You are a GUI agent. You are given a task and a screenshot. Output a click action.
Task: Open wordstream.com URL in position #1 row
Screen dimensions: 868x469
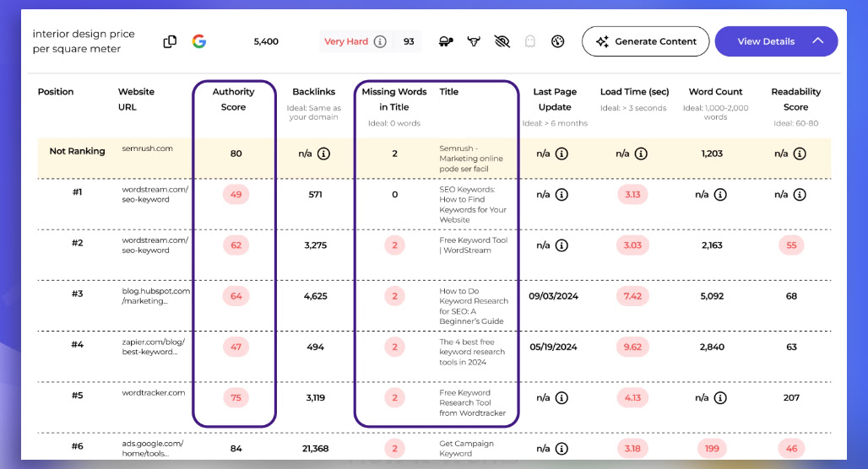pyautogui.click(x=155, y=195)
